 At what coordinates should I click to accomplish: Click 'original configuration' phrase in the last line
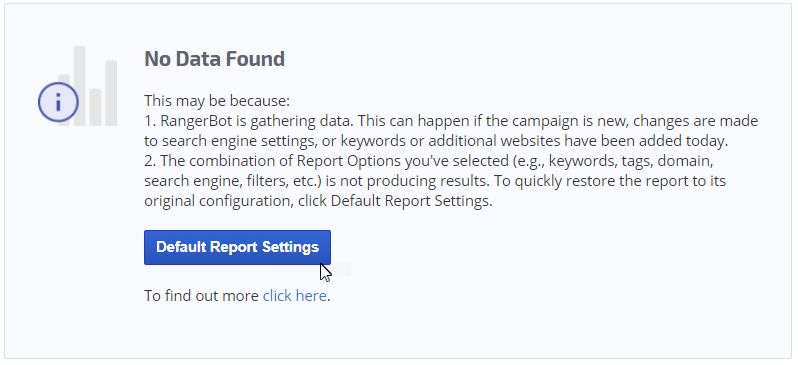[x=216, y=201]
